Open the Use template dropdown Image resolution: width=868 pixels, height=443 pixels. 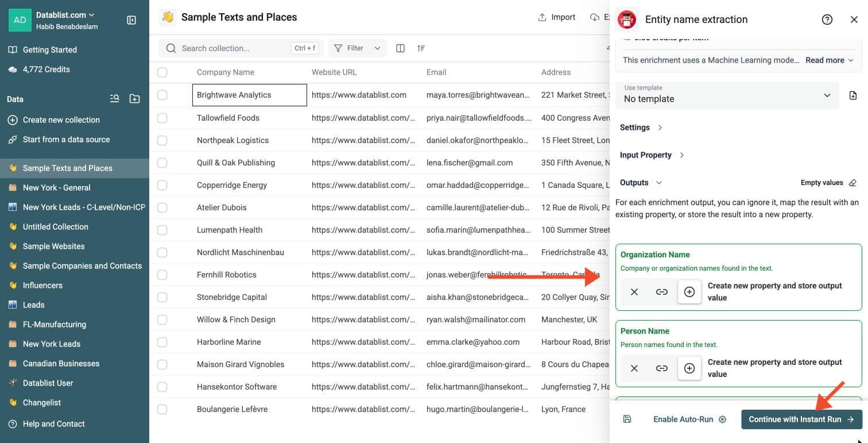[727, 95]
